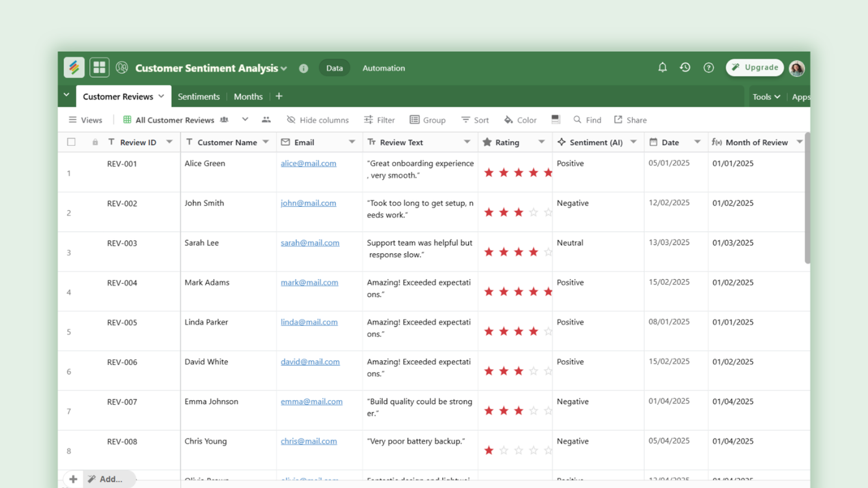Screen dimensions: 868x488
Task: Open the Customer Reviews table dropdown
Action: point(160,96)
